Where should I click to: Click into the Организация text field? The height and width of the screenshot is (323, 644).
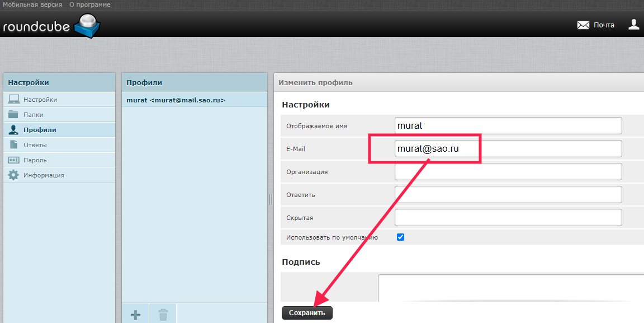point(508,172)
